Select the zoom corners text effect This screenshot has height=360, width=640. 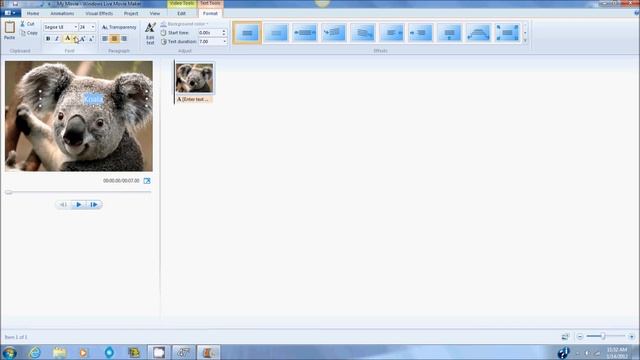point(507,33)
